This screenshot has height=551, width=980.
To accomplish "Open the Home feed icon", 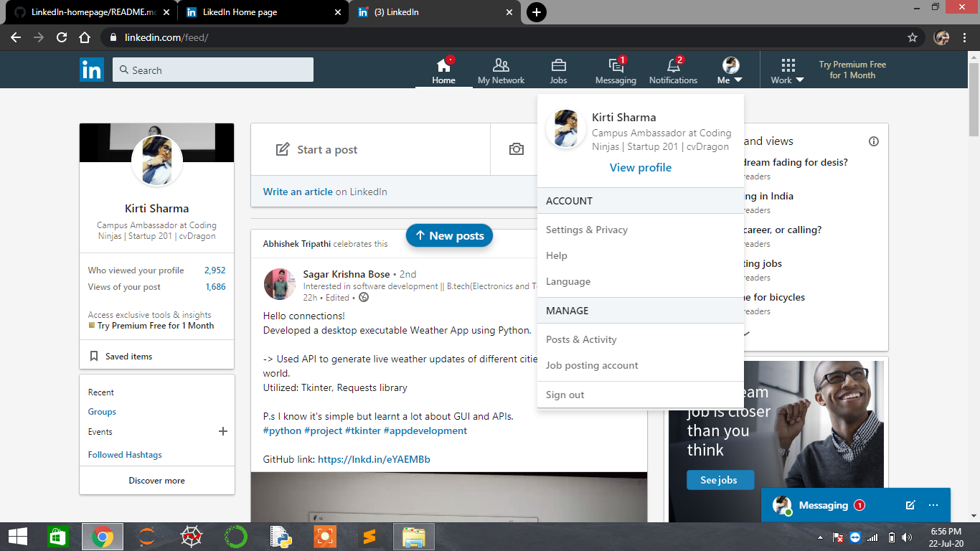I will [x=443, y=65].
